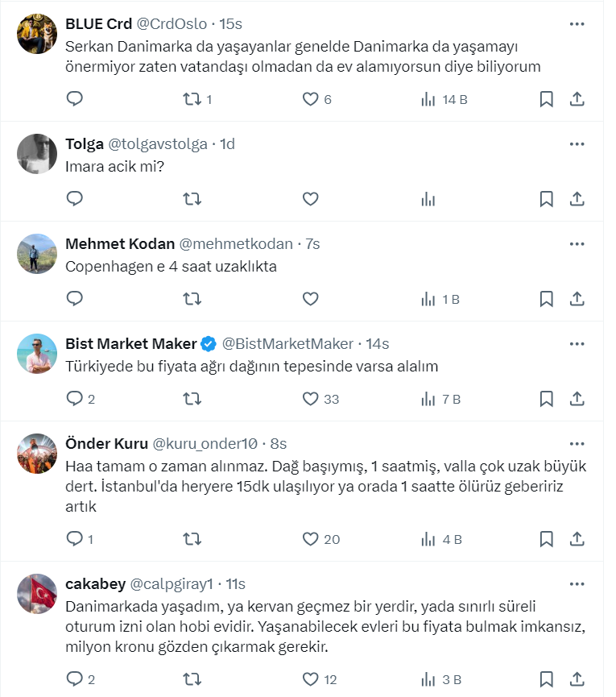616x697 pixels.
Task: Like Tolga's tweet
Action: [311, 198]
